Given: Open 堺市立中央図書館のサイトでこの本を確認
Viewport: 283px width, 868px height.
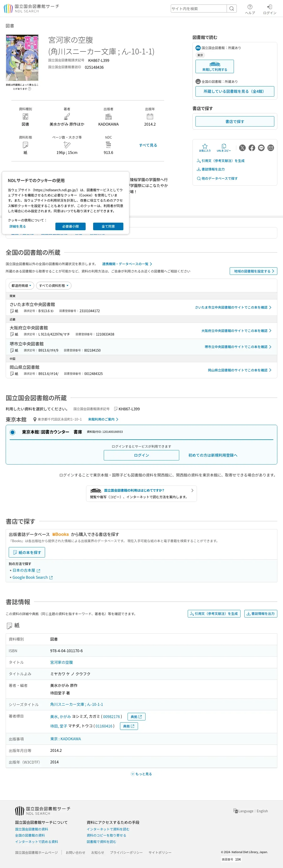Looking at the screenshot, I should click(x=238, y=347).
